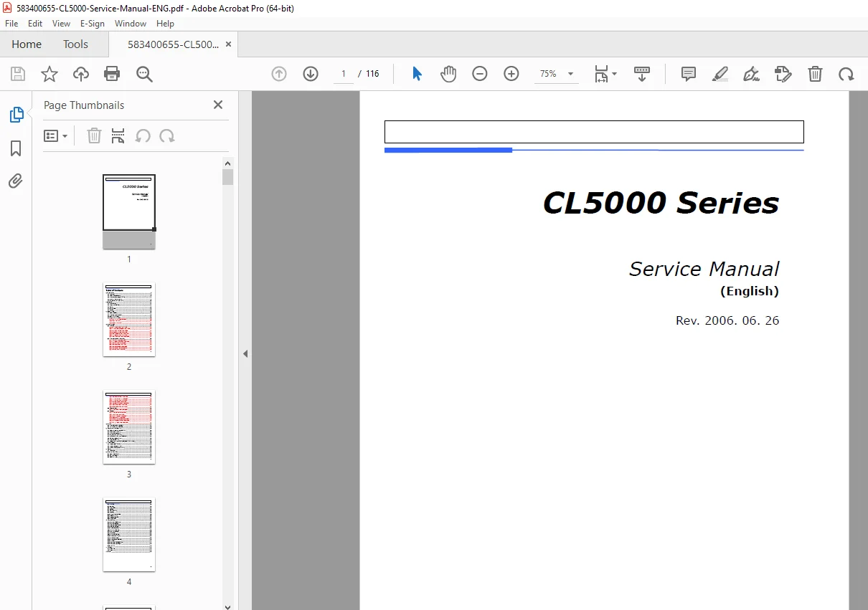
Task: Select the Highlight text pen tool
Action: (x=720, y=74)
